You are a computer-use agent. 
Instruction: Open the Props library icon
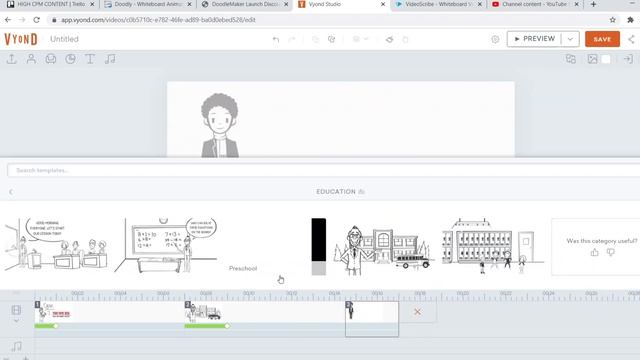point(51,59)
